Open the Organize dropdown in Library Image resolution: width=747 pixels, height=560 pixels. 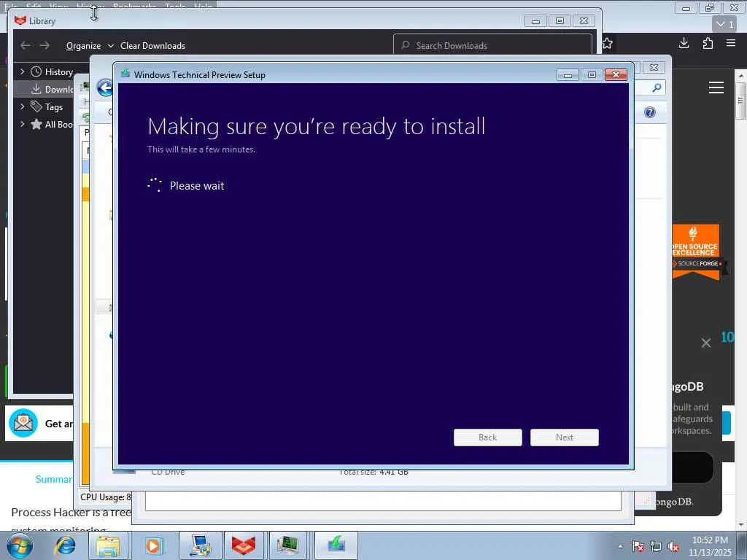point(90,46)
